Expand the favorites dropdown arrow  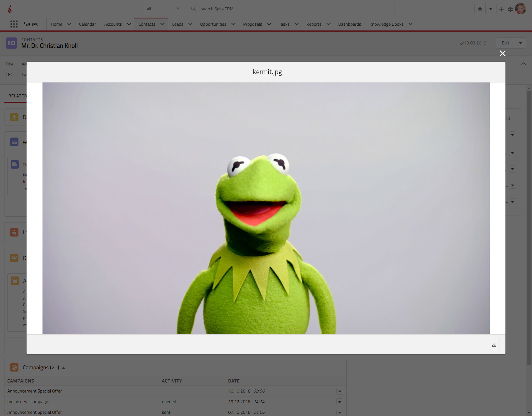coord(491,9)
